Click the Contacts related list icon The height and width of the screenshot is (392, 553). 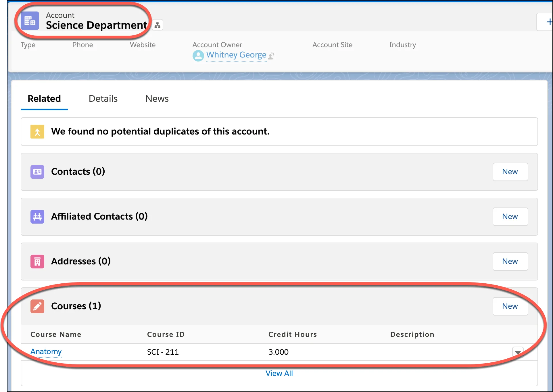point(37,172)
